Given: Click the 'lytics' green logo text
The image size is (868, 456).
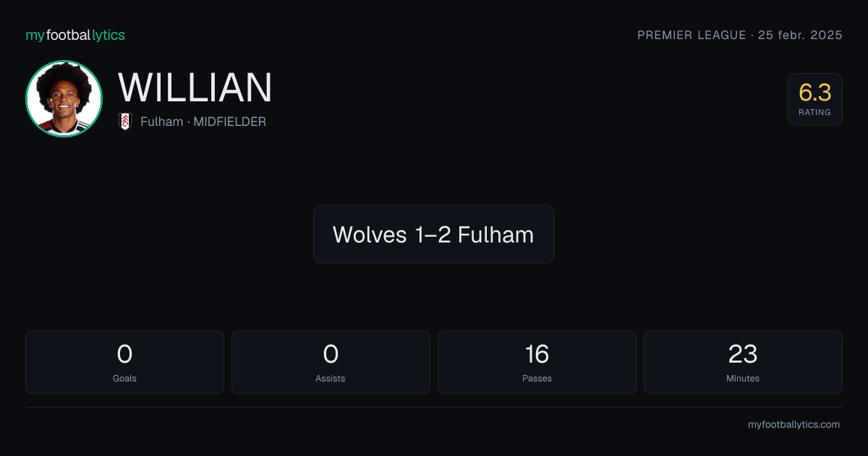Looking at the screenshot, I should coord(109,35).
